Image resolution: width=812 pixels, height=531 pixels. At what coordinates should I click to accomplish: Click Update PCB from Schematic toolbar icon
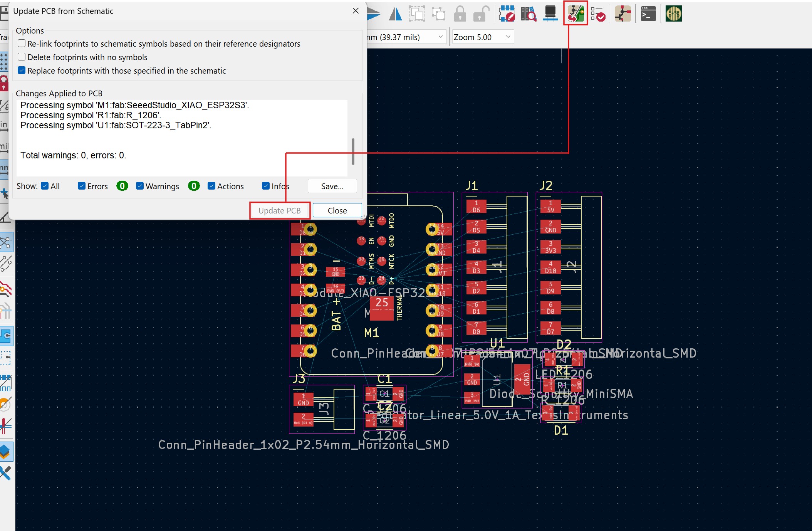575,14
